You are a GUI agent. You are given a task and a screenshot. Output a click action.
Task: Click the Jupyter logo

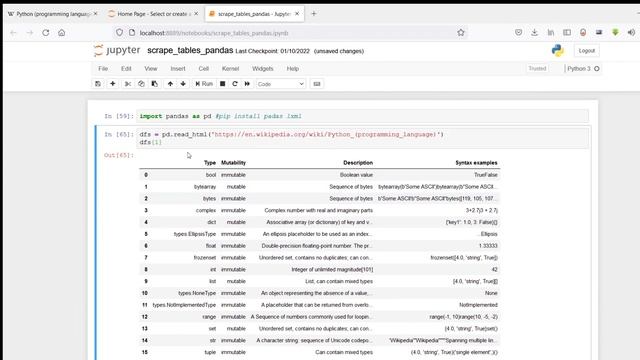pyautogui.click(x=117, y=51)
